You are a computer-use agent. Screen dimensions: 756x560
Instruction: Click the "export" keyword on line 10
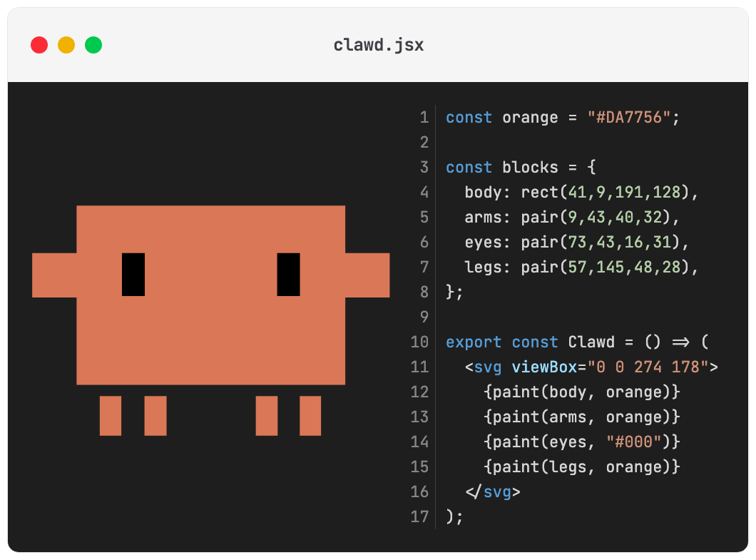474,342
